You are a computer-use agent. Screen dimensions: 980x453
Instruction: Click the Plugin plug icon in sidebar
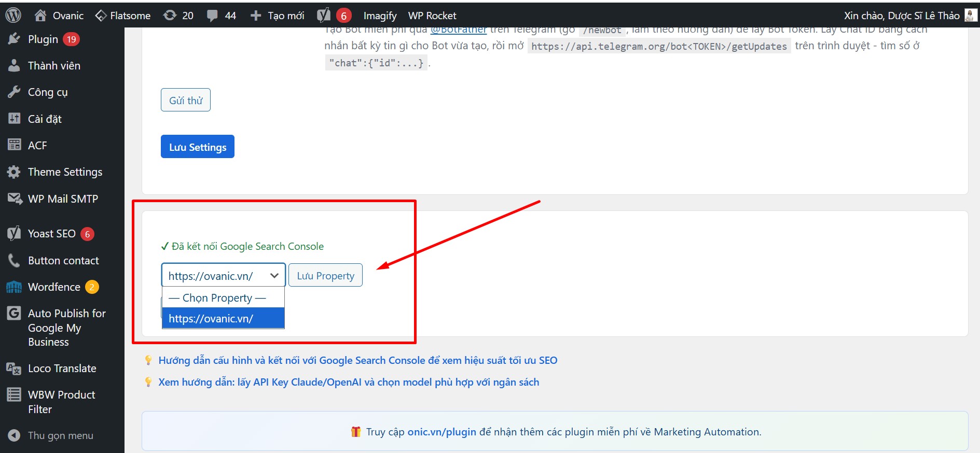(x=14, y=39)
